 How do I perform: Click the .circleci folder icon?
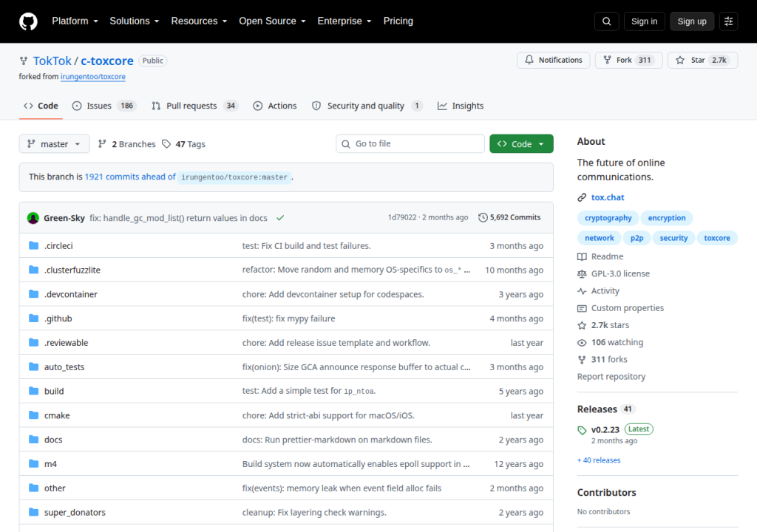tap(33, 245)
